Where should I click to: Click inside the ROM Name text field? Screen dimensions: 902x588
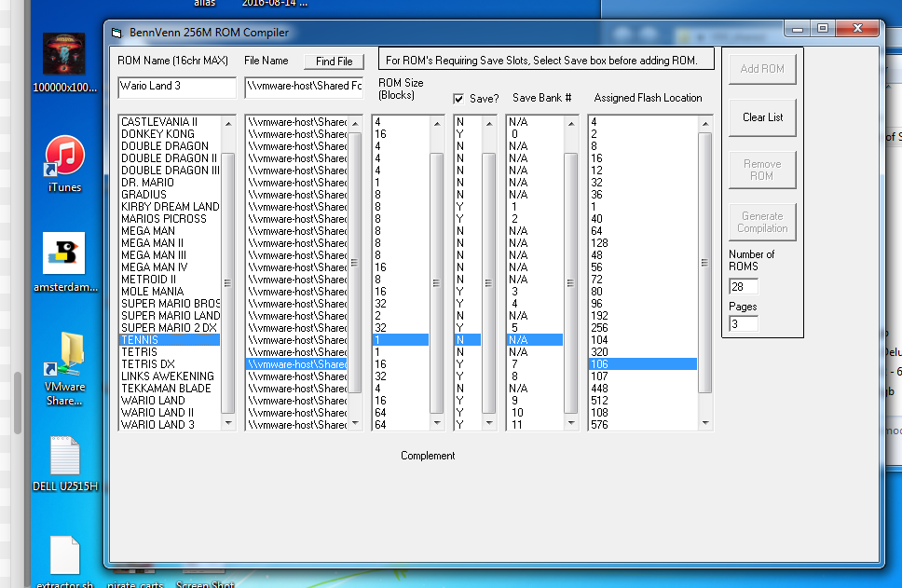coord(177,87)
